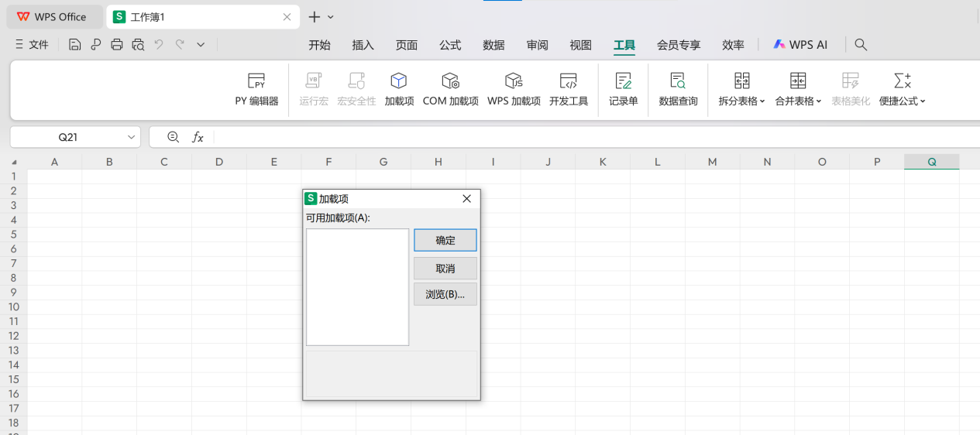The width and height of the screenshot is (980, 435).
Task: Close the 加载项 dialog with X
Action: point(466,199)
